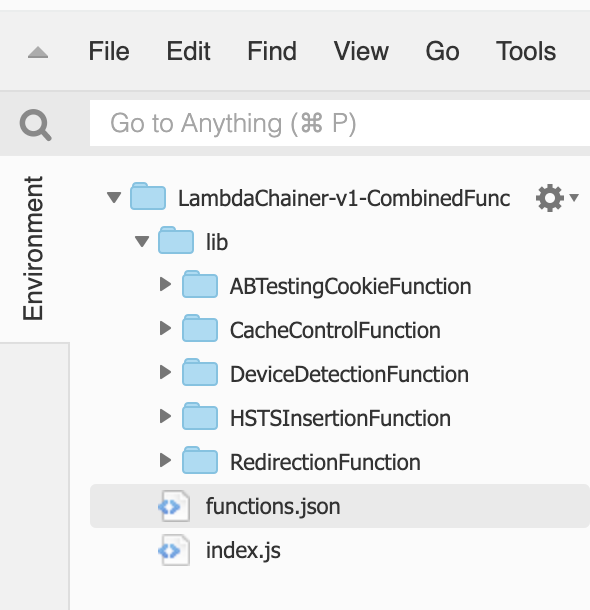The height and width of the screenshot is (610, 590).
Task: Click the lib folder icon
Action: coord(176,240)
